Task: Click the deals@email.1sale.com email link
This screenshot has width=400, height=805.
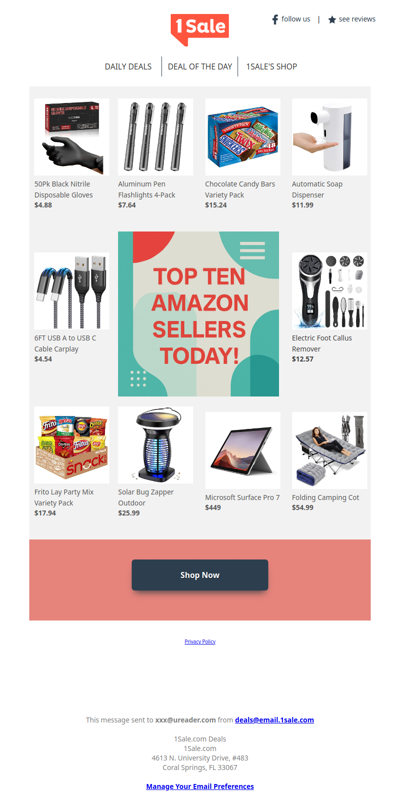Action: click(x=274, y=720)
